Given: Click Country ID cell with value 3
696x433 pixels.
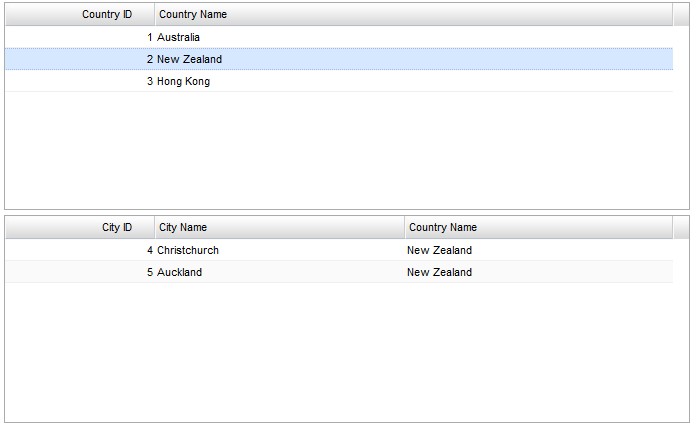Looking at the screenshot, I should pyautogui.click(x=150, y=82).
